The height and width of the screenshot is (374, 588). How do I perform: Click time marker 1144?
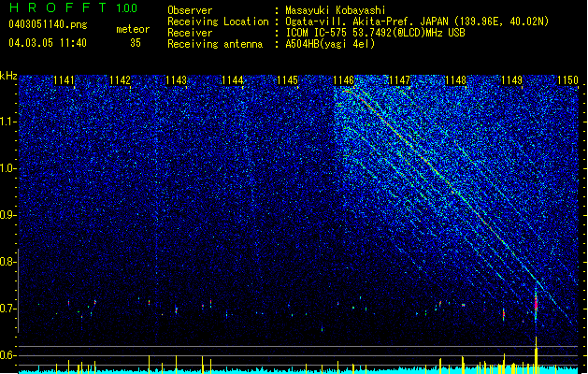(232, 80)
